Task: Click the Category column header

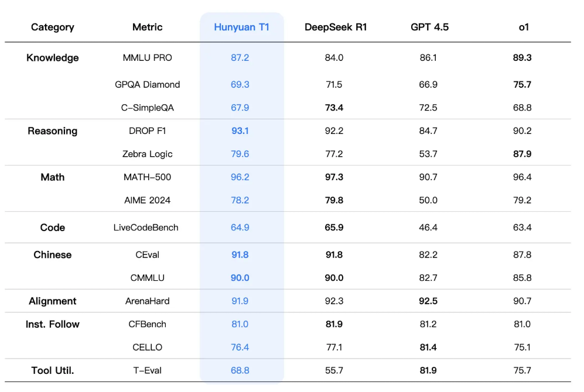Action: click(53, 27)
